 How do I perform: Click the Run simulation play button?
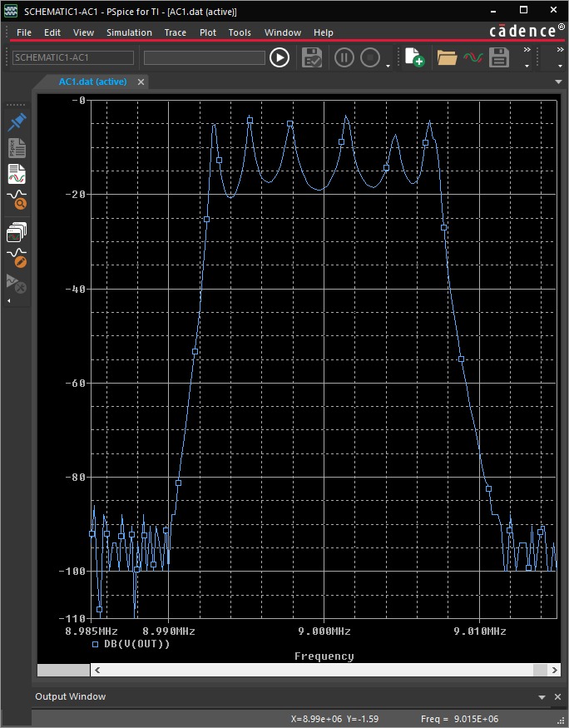pyautogui.click(x=280, y=57)
